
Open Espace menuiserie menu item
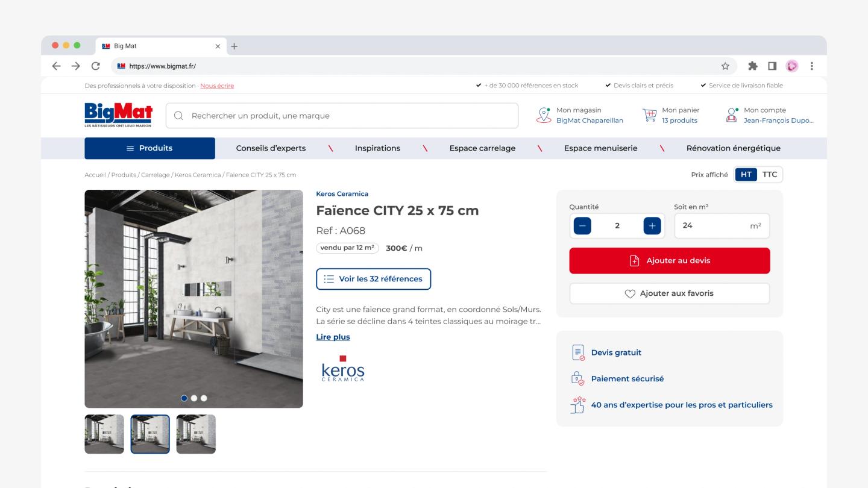(x=600, y=148)
